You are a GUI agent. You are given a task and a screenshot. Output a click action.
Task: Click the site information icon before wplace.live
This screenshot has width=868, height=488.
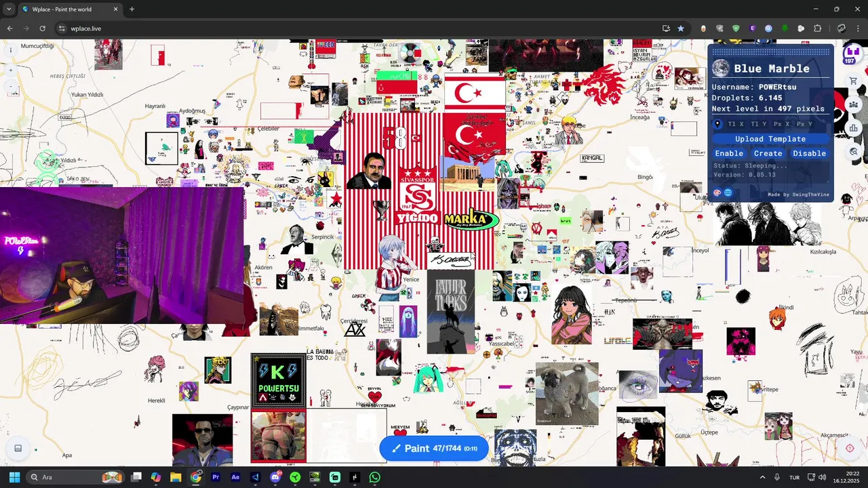62,28
